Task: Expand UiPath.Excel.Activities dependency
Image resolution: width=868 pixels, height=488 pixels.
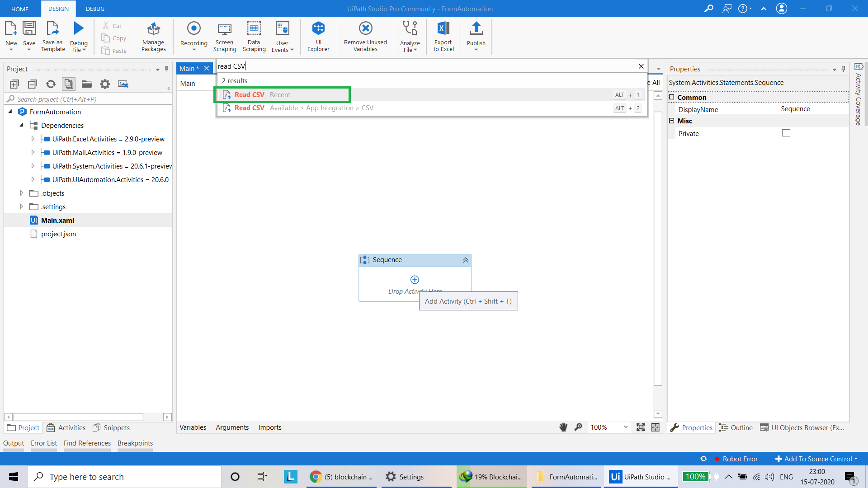Action: [x=33, y=139]
